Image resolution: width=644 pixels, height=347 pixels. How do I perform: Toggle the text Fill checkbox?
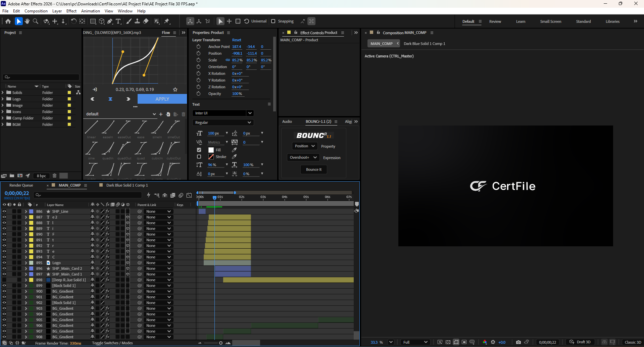[199, 150]
